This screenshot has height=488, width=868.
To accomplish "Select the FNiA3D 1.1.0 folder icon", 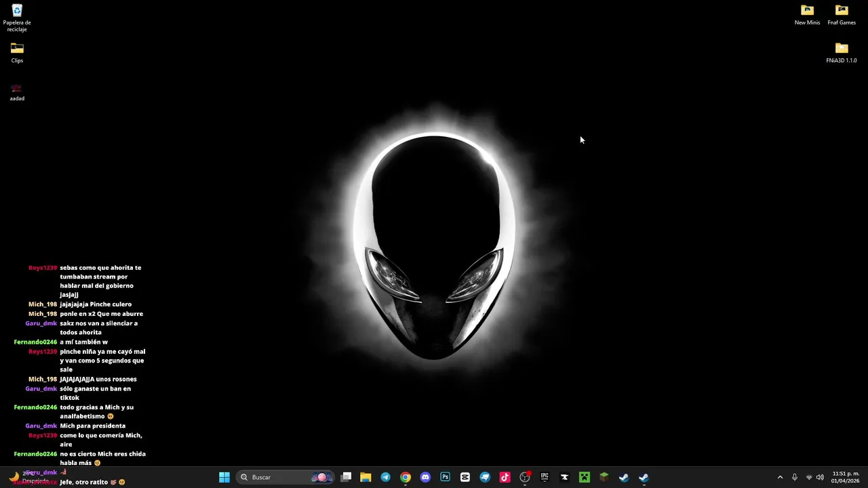I will coord(842,53).
